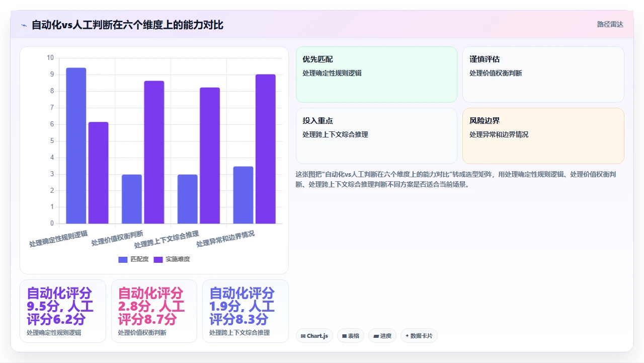Open the 风险边界 card
The height and width of the screenshot is (363, 644).
coord(543,136)
